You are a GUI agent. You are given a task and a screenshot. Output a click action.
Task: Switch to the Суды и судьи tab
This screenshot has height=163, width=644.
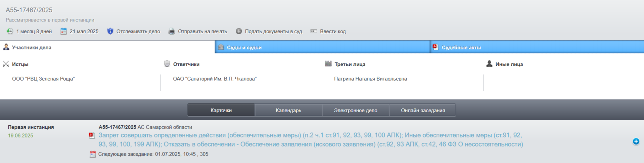click(244, 47)
